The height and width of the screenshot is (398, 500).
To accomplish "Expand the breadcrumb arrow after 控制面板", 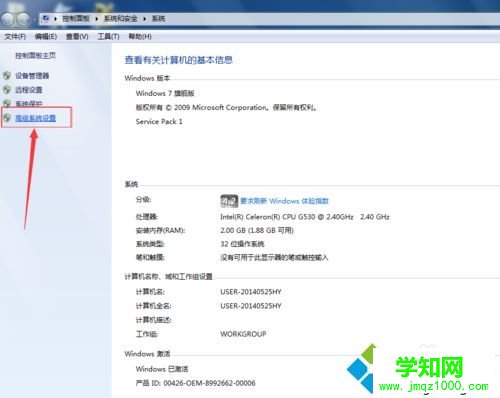I will (97, 19).
